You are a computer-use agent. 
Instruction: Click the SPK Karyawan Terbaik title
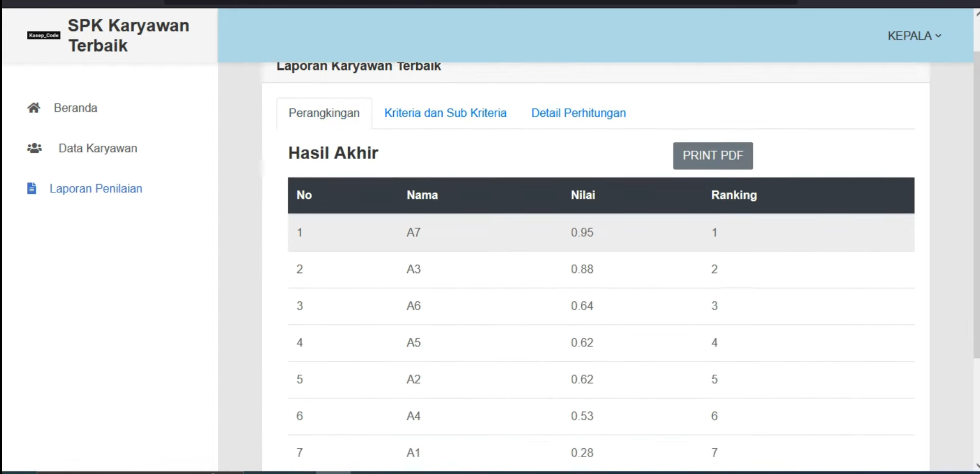(x=129, y=35)
